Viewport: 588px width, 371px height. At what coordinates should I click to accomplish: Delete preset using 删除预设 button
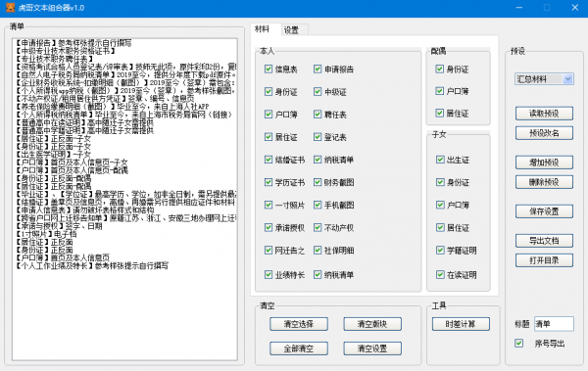click(x=544, y=182)
